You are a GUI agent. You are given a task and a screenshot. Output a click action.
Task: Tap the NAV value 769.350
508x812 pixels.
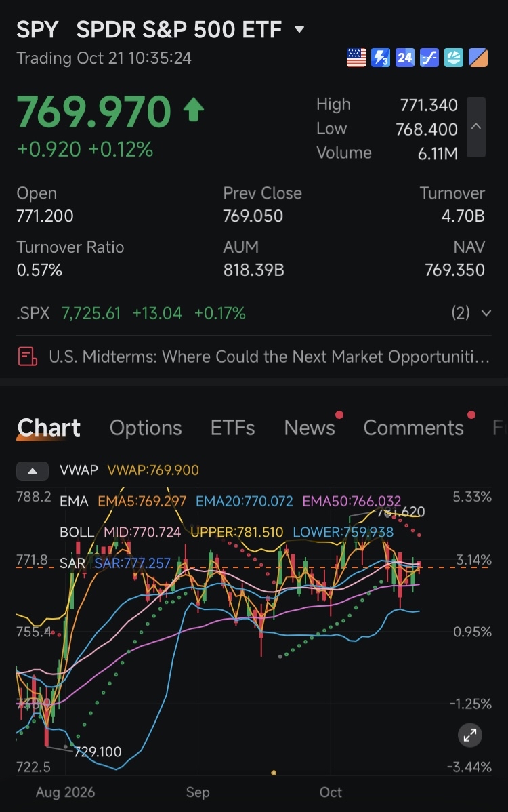pos(454,270)
